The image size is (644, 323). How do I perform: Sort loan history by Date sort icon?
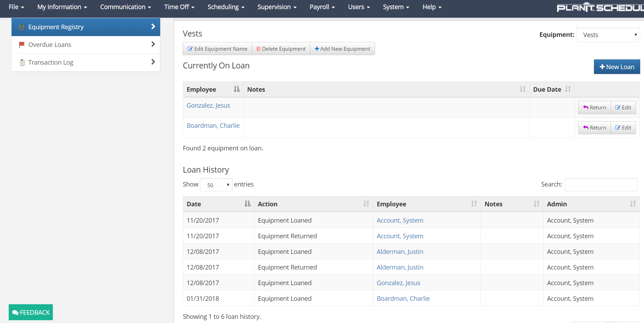247,204
